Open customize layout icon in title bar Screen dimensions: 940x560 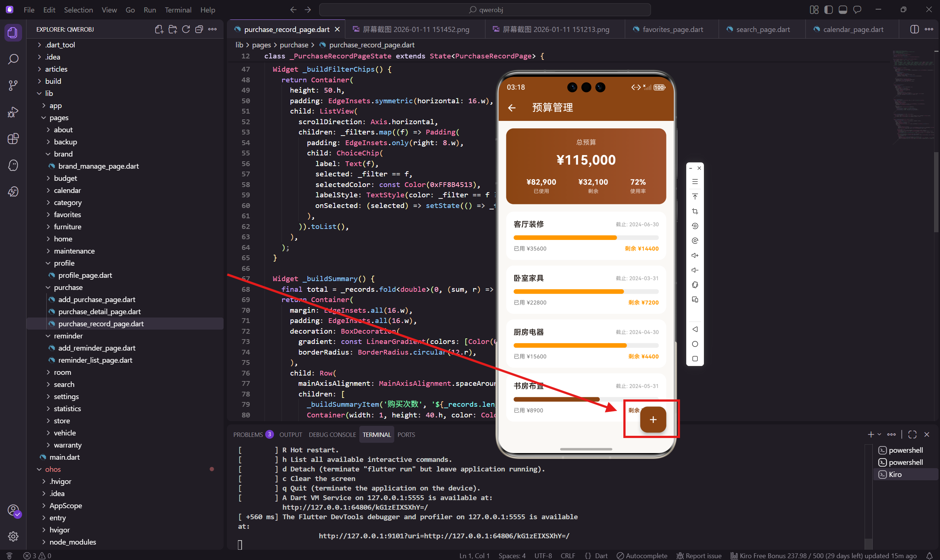814,10
